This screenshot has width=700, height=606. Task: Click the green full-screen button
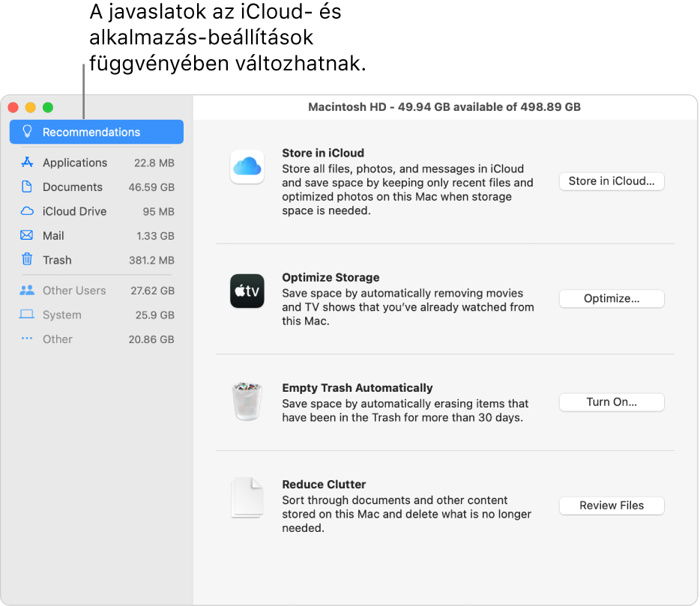tap(48, 108)
